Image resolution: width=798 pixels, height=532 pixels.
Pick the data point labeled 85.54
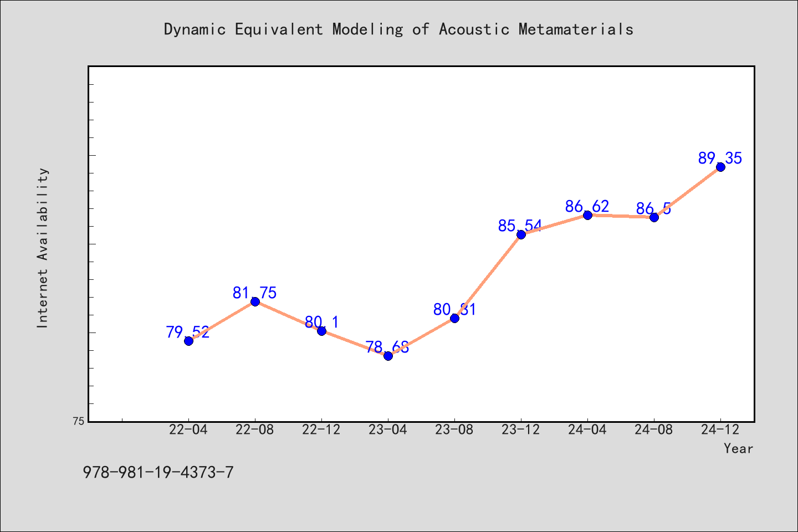[x=521, y=234]
